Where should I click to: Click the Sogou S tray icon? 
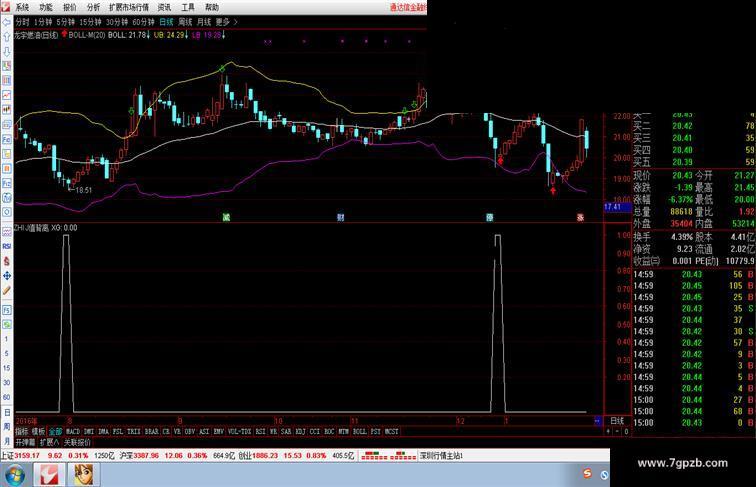tap(587, 473)
